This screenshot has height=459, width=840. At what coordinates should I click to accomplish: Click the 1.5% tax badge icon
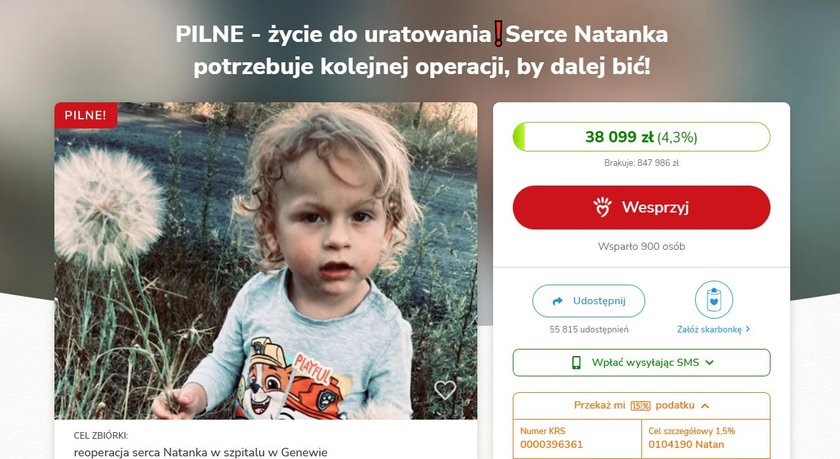click(640, 405)
